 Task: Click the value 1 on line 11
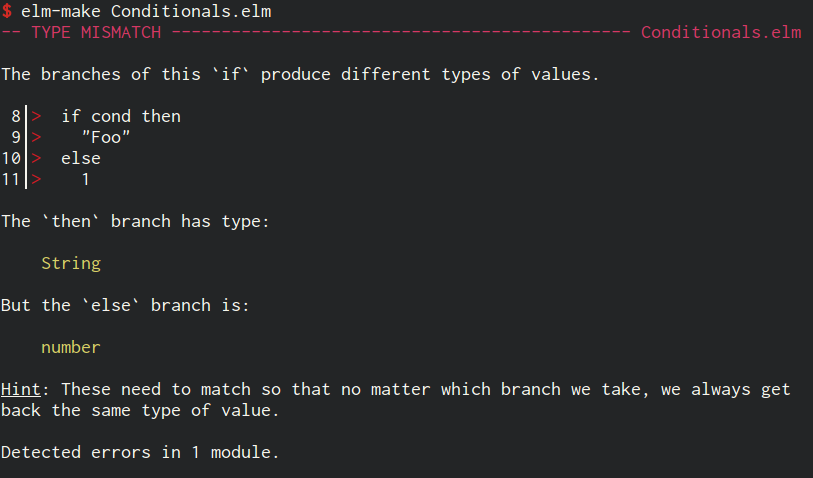(86, 179)
